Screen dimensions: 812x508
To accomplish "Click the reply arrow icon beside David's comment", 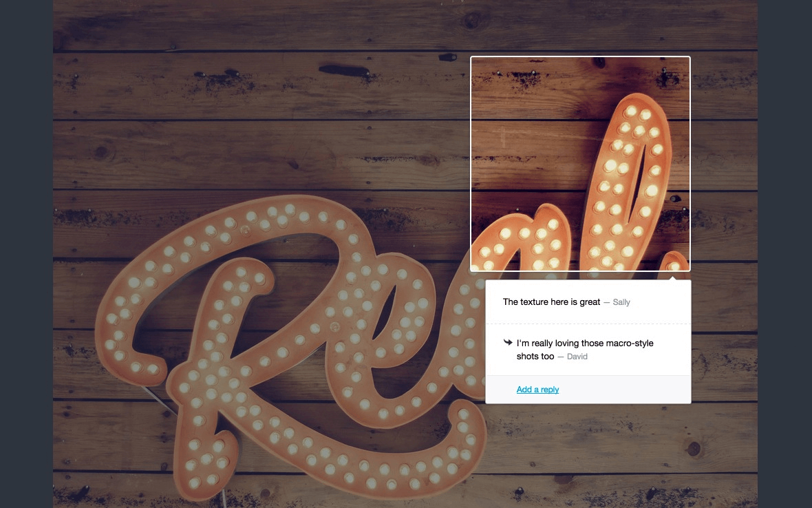I will 508,342.
